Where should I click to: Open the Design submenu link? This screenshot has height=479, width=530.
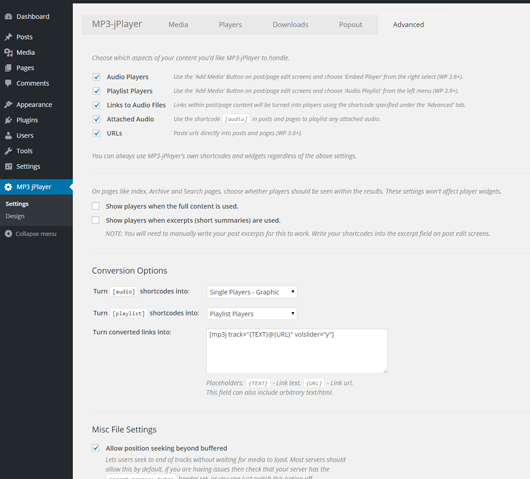(x=15, y=216)
